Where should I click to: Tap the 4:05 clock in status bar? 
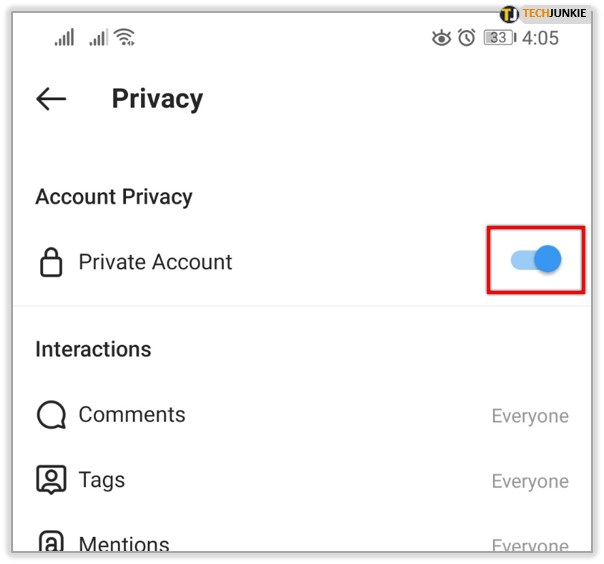click(x=540, y=38)
